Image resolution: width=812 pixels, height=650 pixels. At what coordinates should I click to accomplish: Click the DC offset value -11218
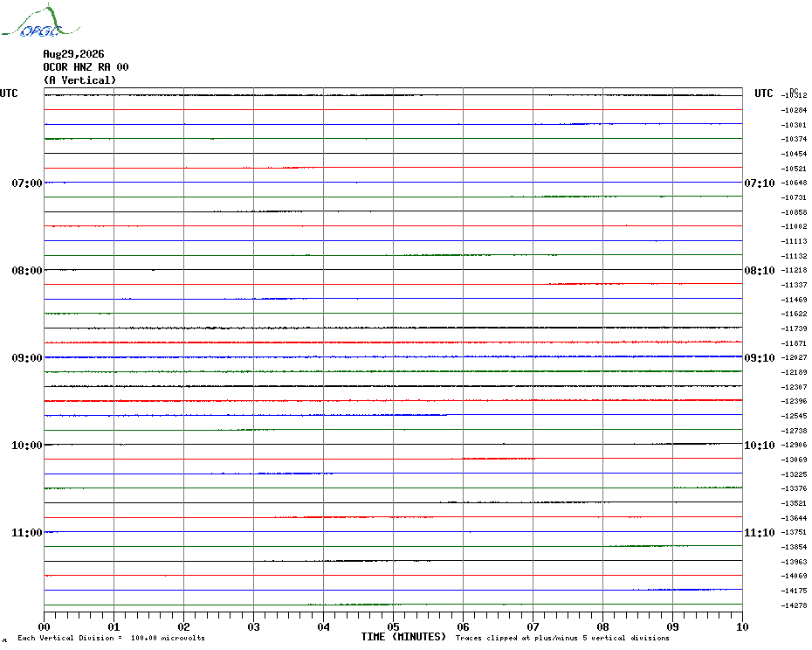pos(794,271)
